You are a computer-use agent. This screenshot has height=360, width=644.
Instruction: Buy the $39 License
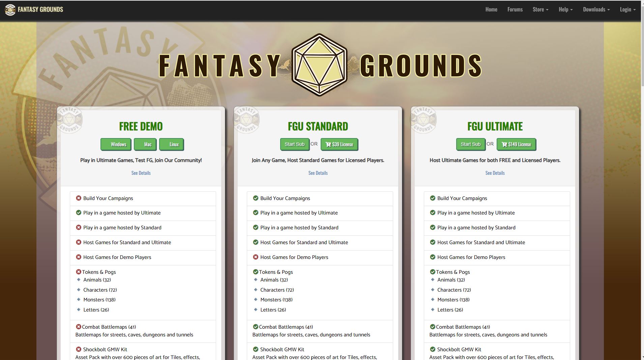pyautogui.click(x=339, y=144)
